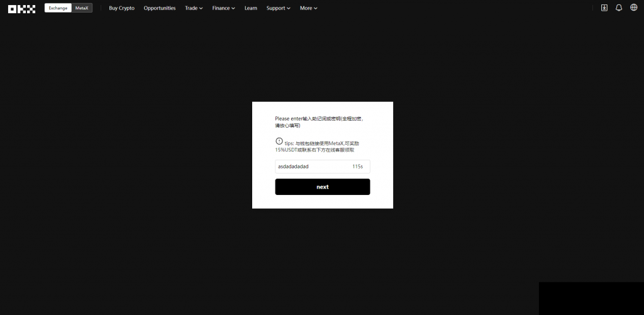Click the OKX logo in the header
This screenshot has height=315, width=644.
coord(21,8)
